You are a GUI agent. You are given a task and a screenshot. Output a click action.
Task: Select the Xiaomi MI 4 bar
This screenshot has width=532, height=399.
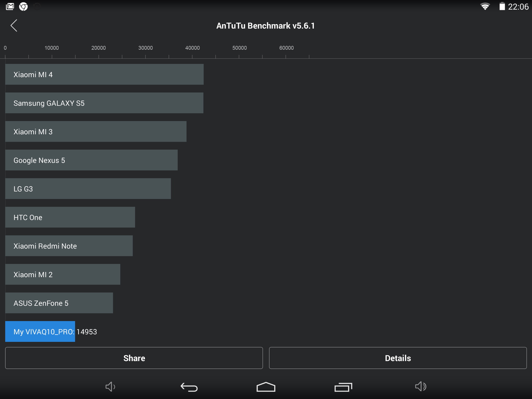(x=104, y=74)
